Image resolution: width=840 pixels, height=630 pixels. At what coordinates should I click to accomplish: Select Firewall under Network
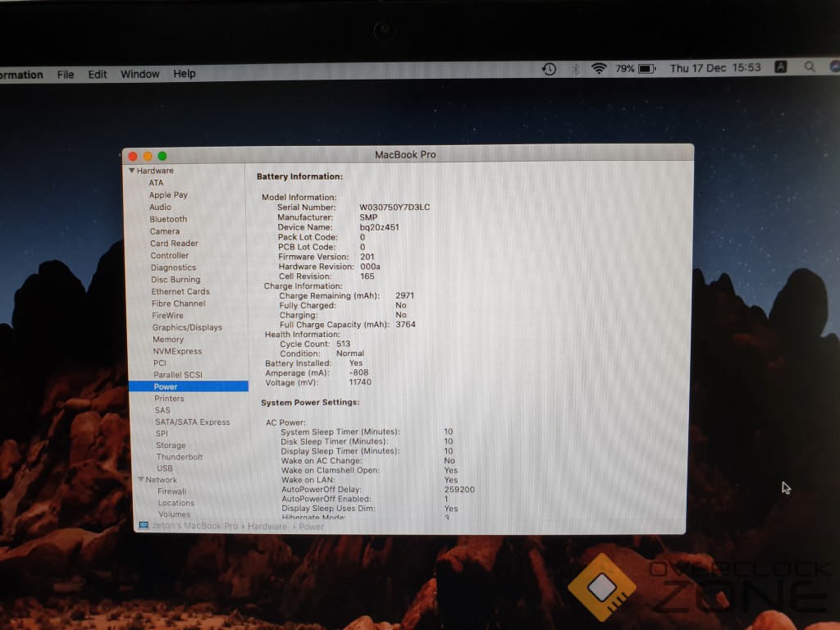coord(172,491)
